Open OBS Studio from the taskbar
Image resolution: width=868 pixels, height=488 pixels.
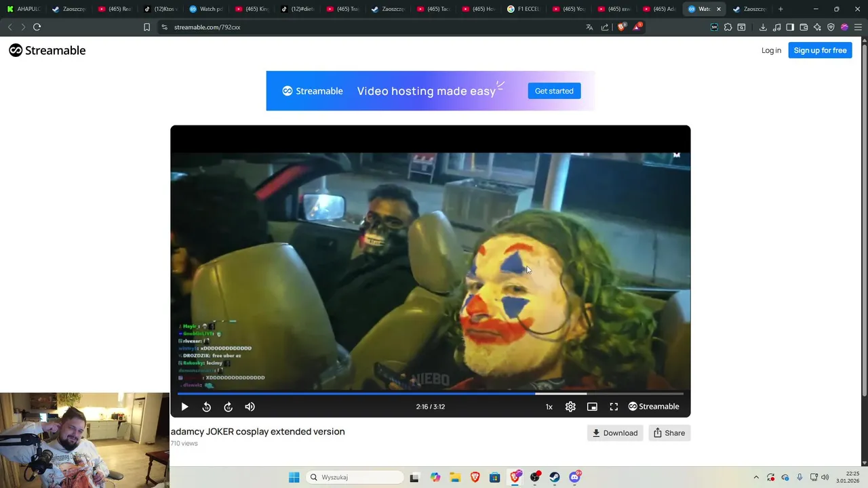coord(535,477)
